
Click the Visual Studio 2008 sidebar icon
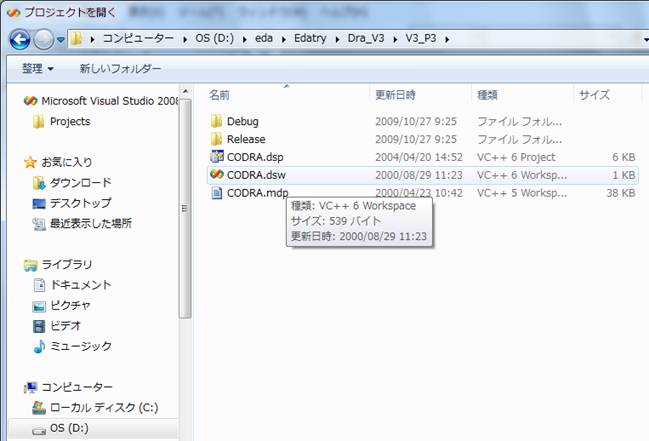(30, 101)
